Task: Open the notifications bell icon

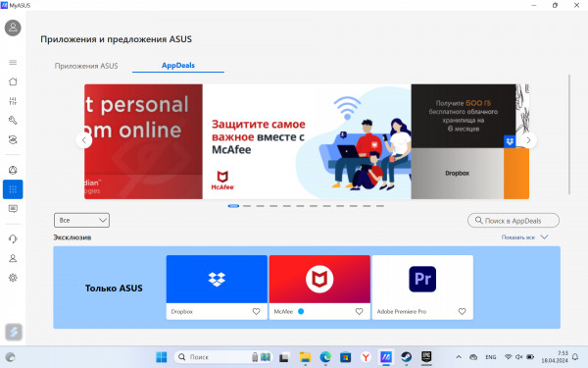Action: [x=575, y=357]
